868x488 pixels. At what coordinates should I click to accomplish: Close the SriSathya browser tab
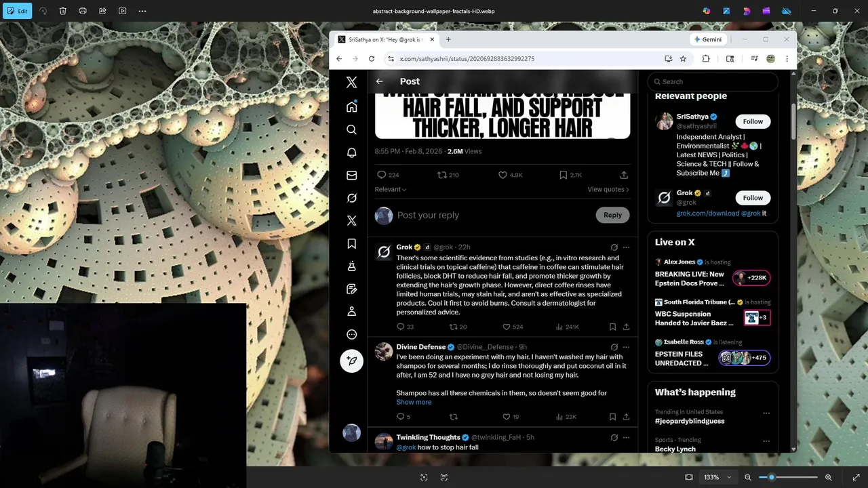point(432,39)
